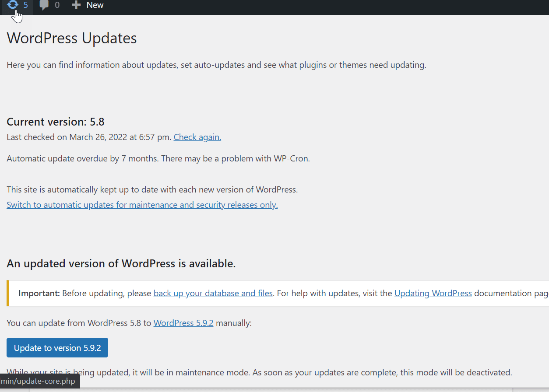Click the circular-arrows updates icon in admin bar
The image size is (549, 392).
pyautogui.click(x=13, y=5)
